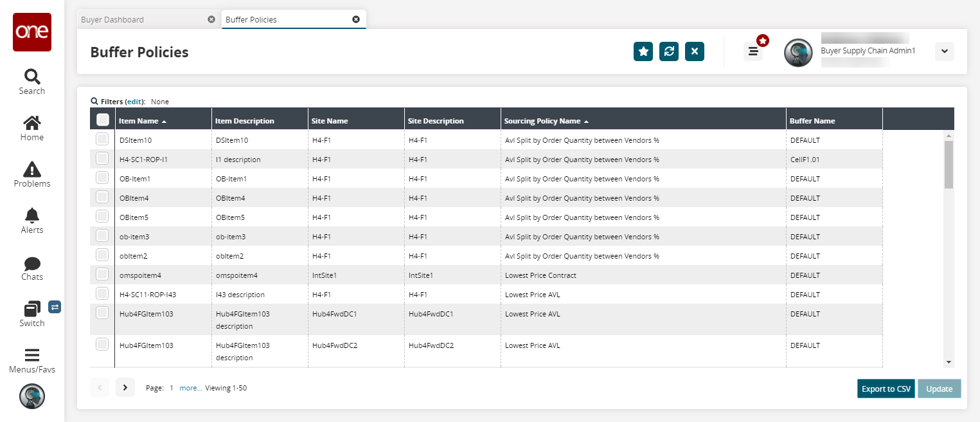This screenshot has width=980, height=422.
Task: Click the filters edit link
Action: point(134,102)
